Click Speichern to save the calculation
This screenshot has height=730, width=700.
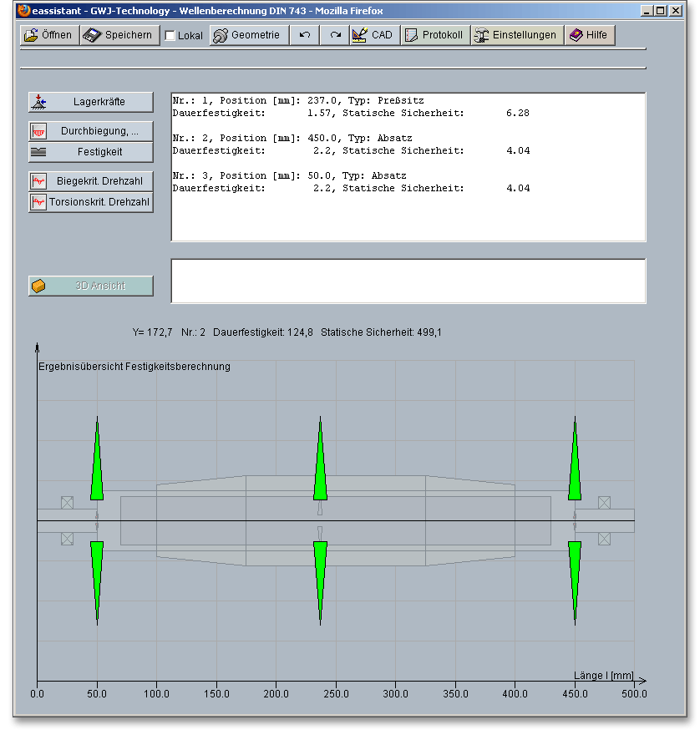(x=119, y=35)
